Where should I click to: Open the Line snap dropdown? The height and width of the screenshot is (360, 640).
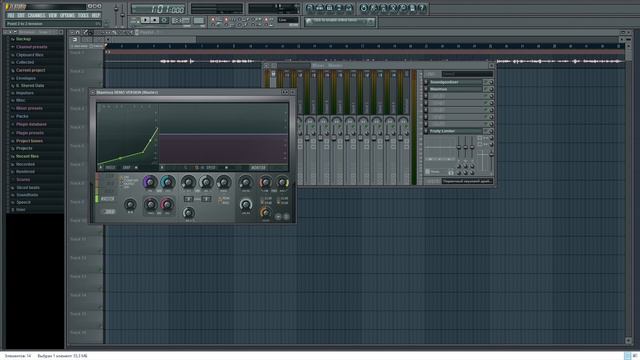tap(288, 20)
